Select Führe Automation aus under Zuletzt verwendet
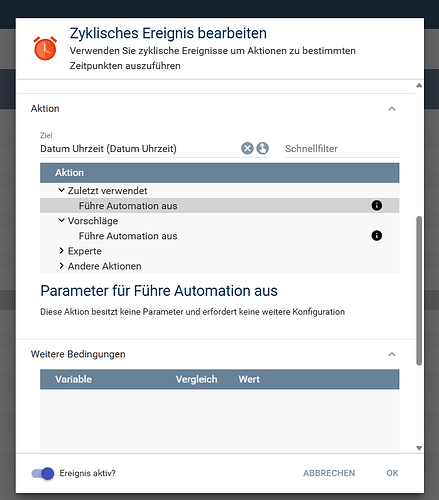 coord(219,206)
